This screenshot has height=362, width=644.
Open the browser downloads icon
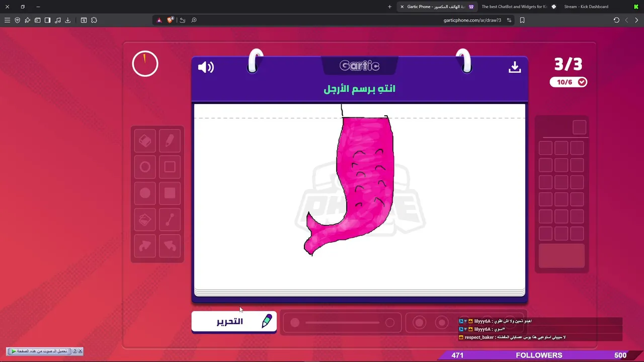(x=67, y=20)
